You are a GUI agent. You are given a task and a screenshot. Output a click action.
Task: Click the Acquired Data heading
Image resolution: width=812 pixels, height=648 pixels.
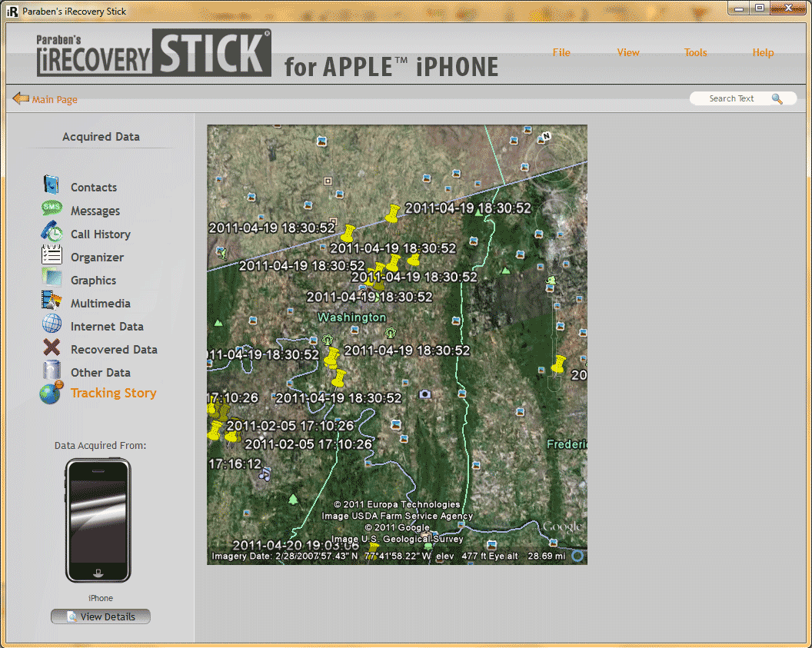(101, 137)
